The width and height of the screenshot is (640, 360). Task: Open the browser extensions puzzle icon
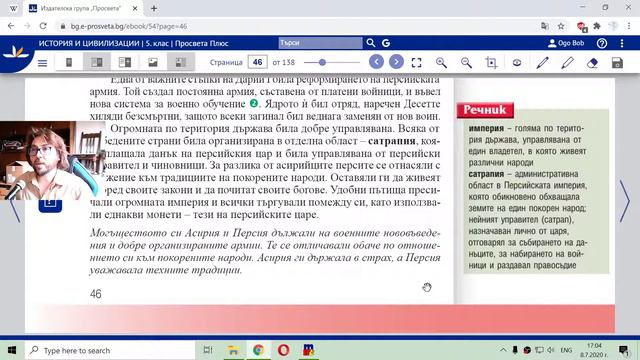[597, 26]
